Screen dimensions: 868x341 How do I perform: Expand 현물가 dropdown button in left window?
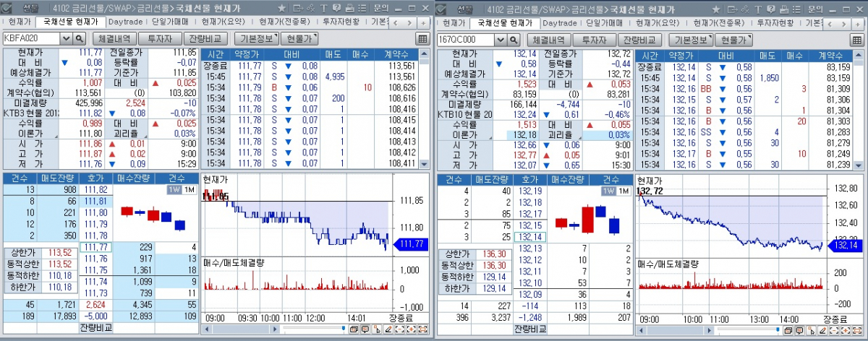tap(299, 39)
